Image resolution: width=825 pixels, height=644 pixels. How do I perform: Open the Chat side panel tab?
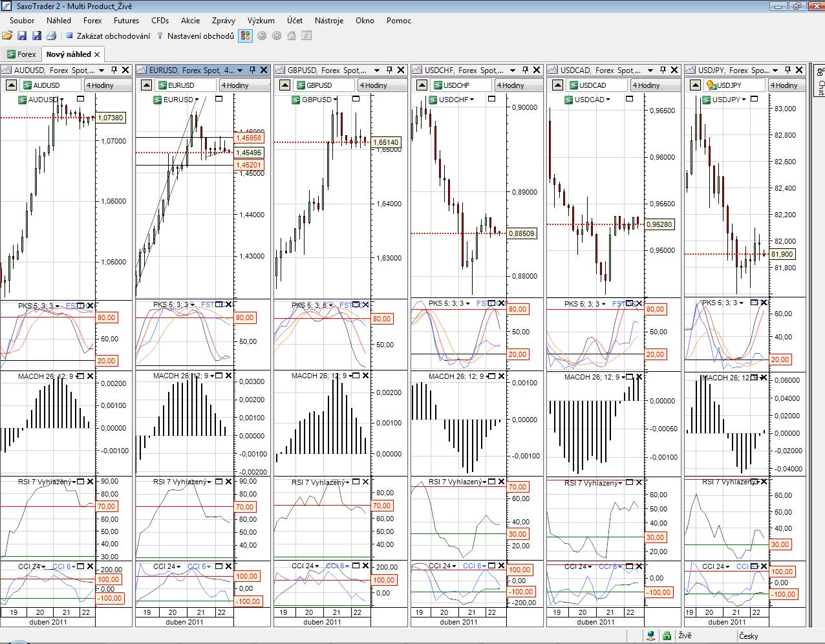point(819,81)
